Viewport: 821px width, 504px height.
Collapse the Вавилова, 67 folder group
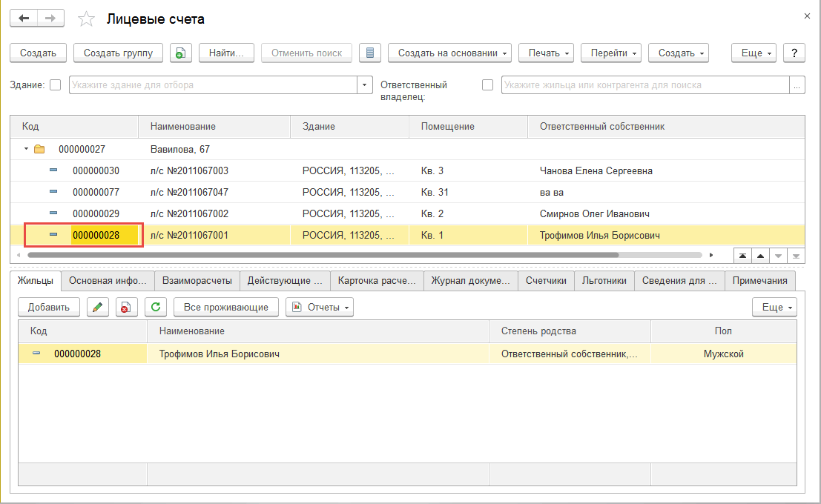pyautogui.click(x=27, y=149)
